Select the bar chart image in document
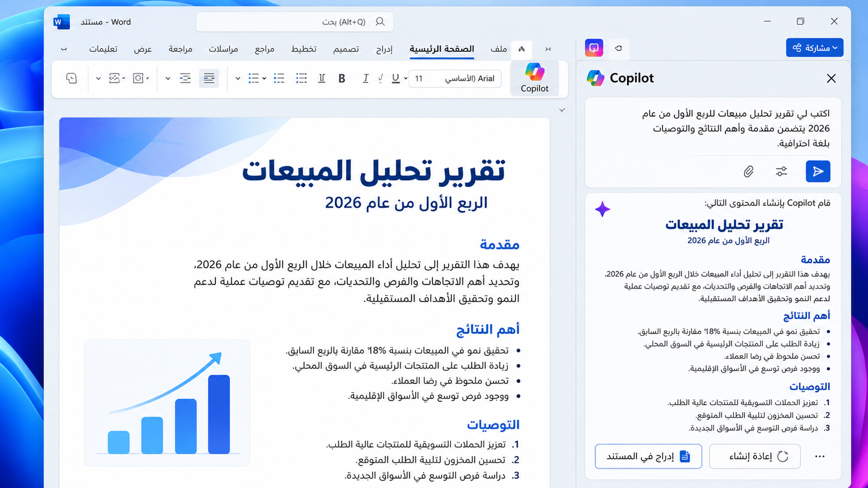This screenshot has width=868, height=488. (x=167, y=403)
